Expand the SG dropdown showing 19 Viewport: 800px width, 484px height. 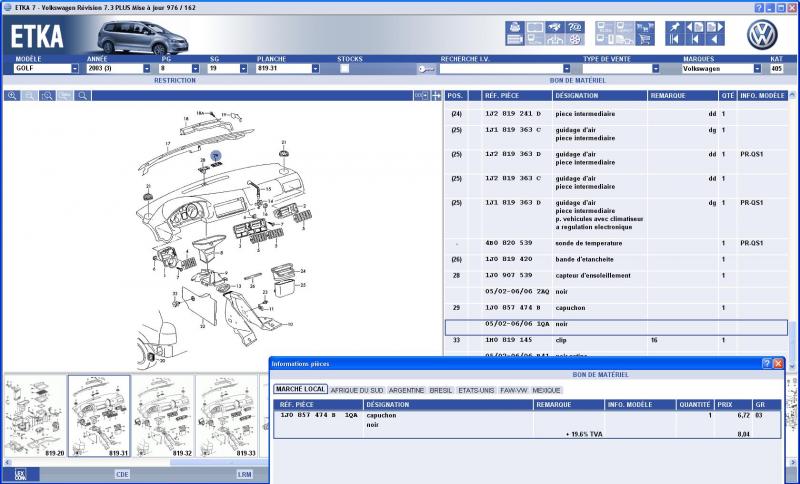243,68
